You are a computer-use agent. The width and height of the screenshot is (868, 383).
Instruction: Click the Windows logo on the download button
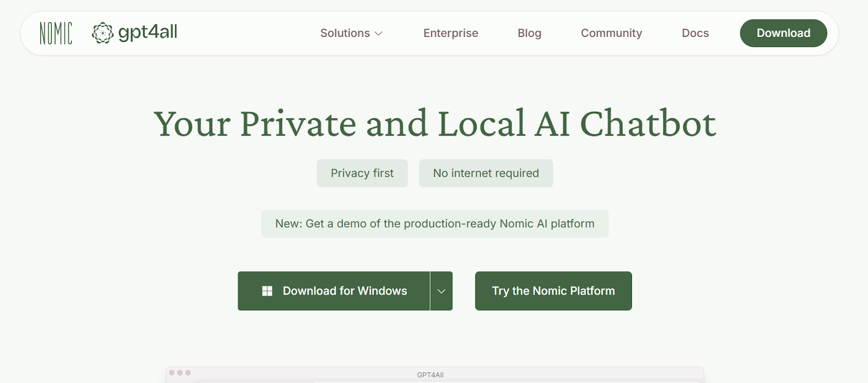tap(267, 291)
